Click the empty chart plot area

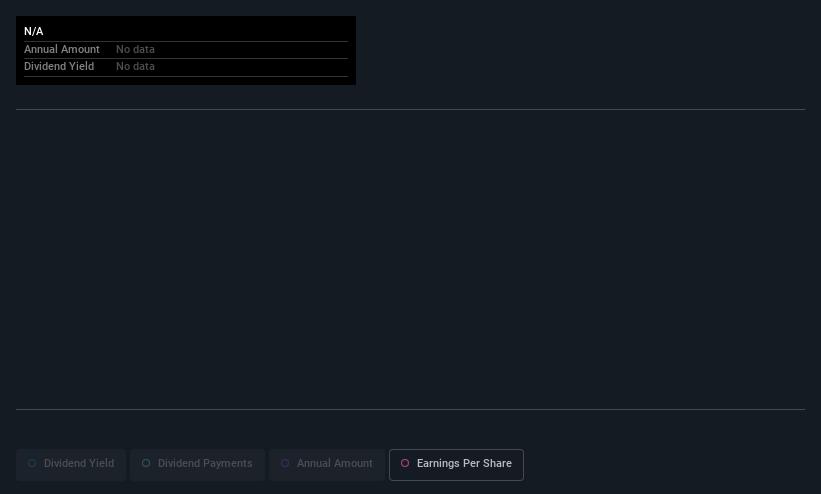pyautogui.click(x=410, y=259)
